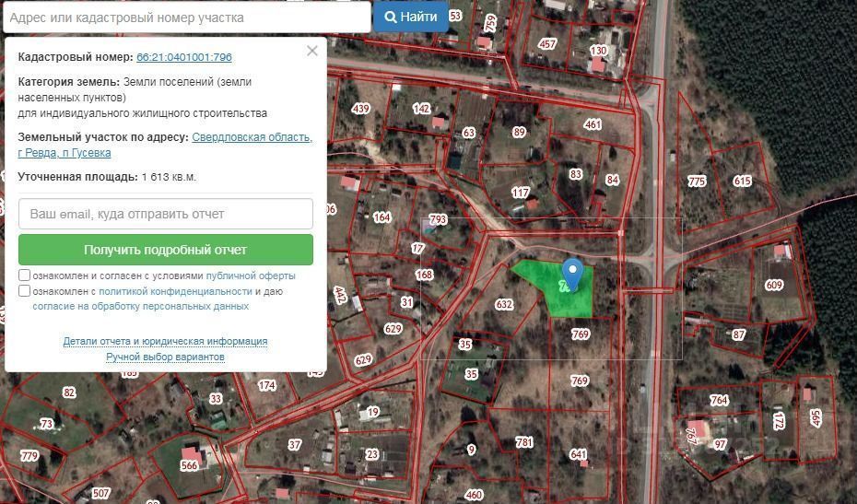Click the email input for the report

click(x=166, y=214)
